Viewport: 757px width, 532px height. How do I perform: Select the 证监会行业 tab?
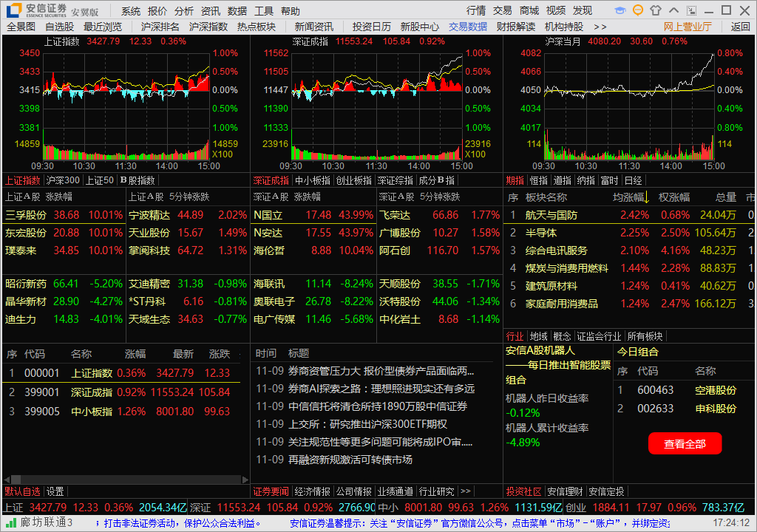click(599, 336)
